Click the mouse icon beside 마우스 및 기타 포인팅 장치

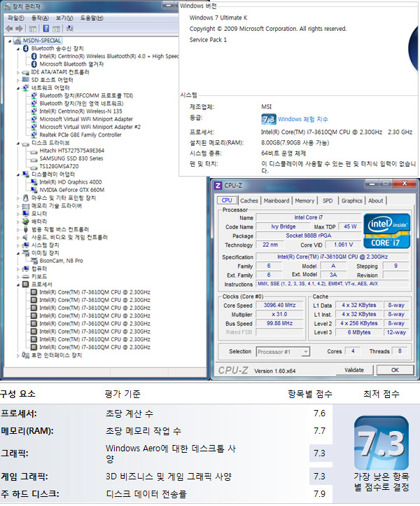pyautogui.click(x=26, y=198)
